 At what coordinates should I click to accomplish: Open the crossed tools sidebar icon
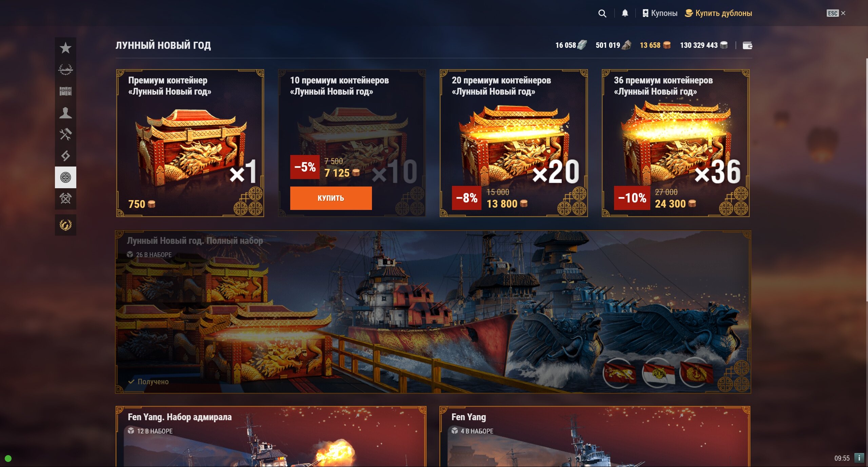[x=65, y=134]
